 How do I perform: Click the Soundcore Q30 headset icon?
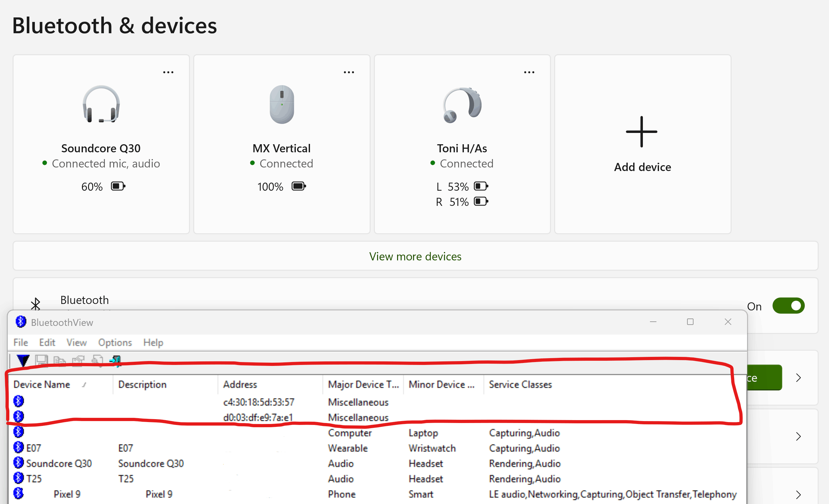pyautogui.click(x=101, y=104)
